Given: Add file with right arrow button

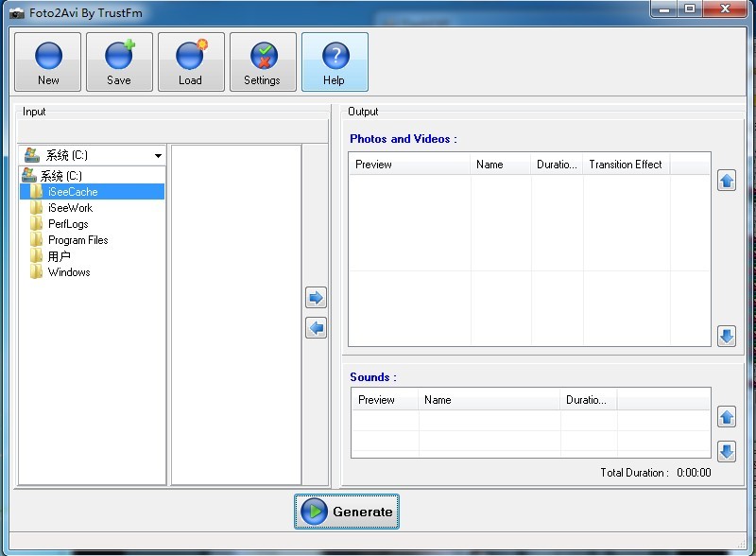Looking at the screenshot, I should click(x=317, y=298).
